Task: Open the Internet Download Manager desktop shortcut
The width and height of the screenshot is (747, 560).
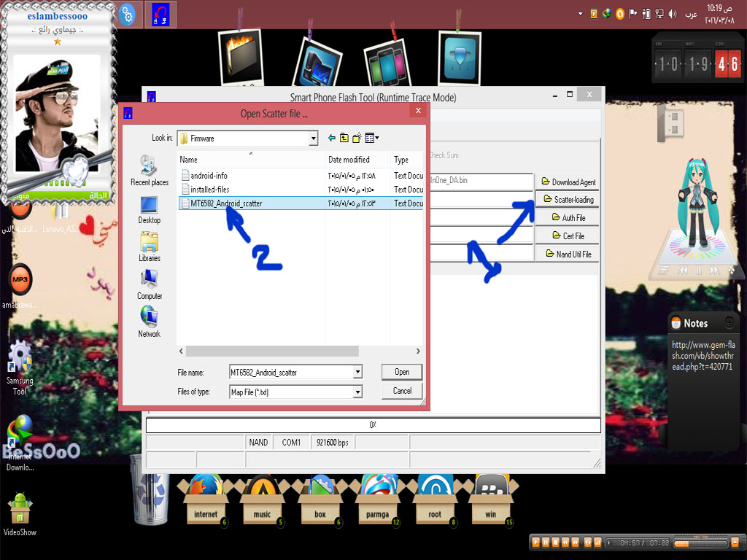Action: pos(20,443)
